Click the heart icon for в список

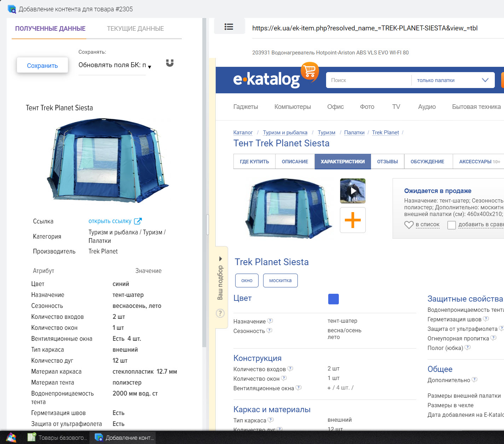pos(409,225)
